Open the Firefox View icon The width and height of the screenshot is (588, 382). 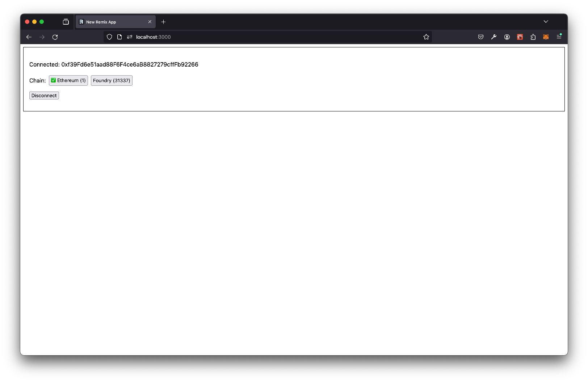(66, 22)
